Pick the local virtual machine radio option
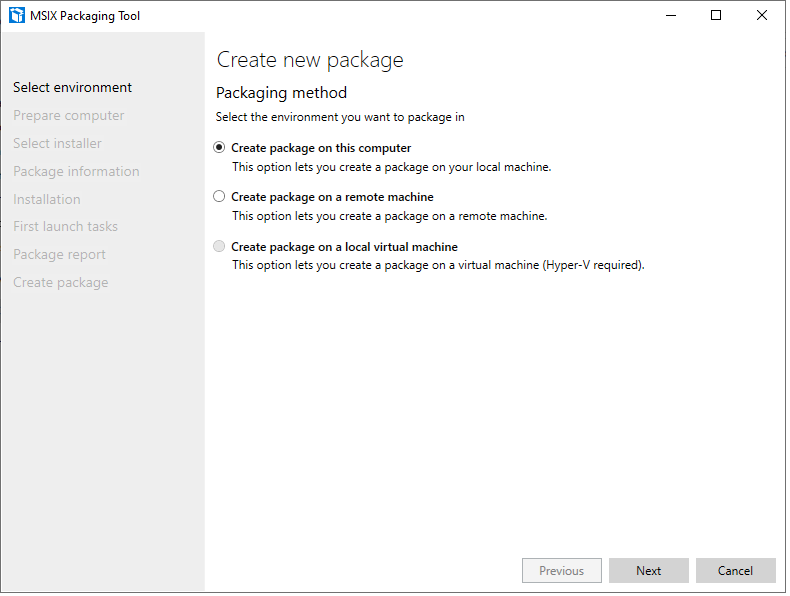 [x=220, y=247]
